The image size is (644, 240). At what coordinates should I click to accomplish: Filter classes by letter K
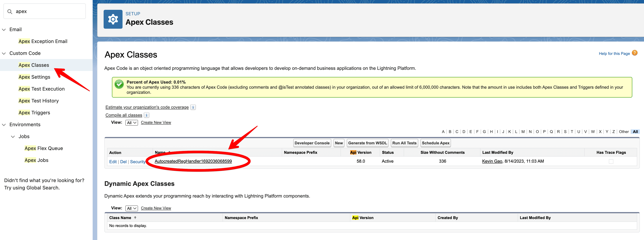click(x=510, y=132)
